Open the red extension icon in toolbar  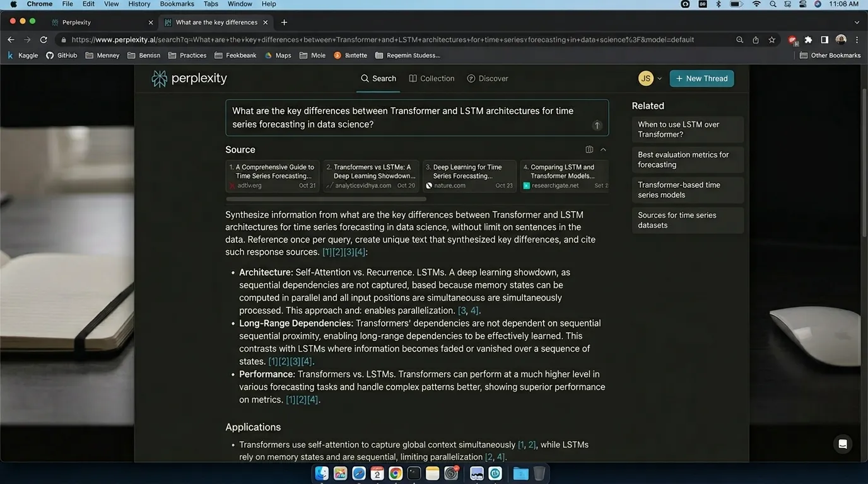tap(793, 40)
